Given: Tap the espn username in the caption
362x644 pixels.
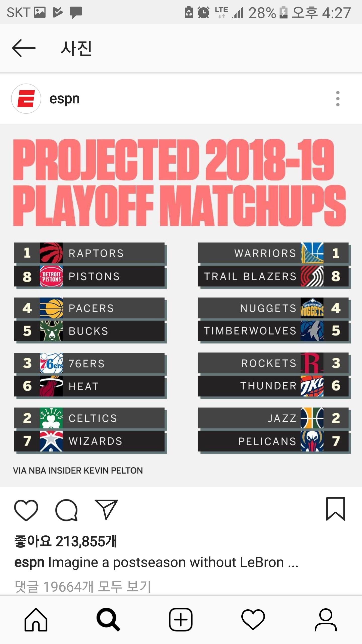Looking at the screenshot, I should pyautogui.click(x=29, y=563).
